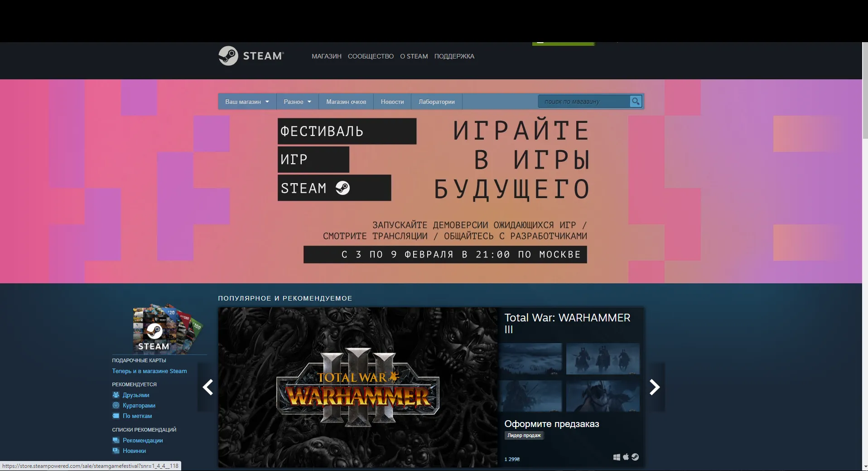
Task: Click the Steam gift cards image
Action: pos(168,329)
